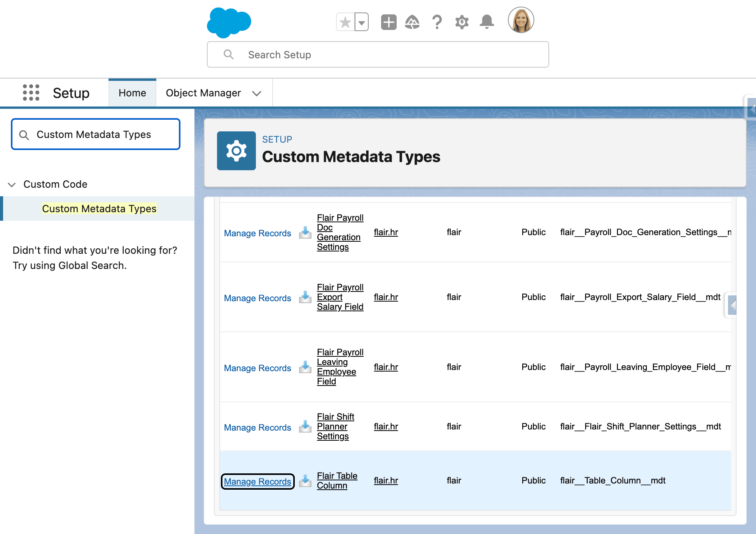
Task: Click the Quick Find box with Custom Metadata Types
Action: (96, 134)
